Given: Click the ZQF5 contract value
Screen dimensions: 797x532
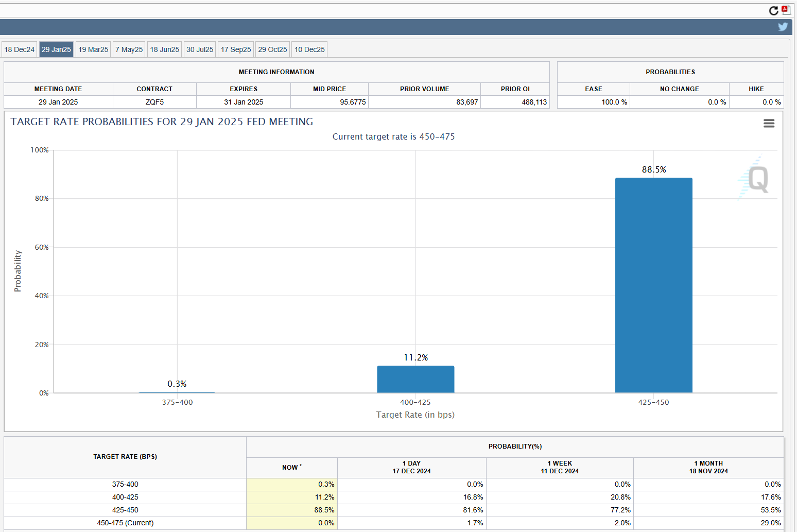Looking at the screenshot, I should coord(154,102).
